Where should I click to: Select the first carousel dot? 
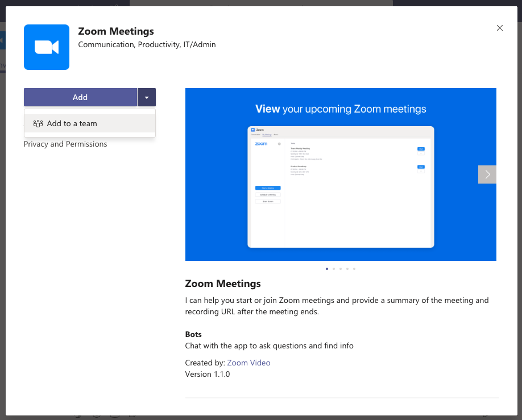[x=327, y=269]
